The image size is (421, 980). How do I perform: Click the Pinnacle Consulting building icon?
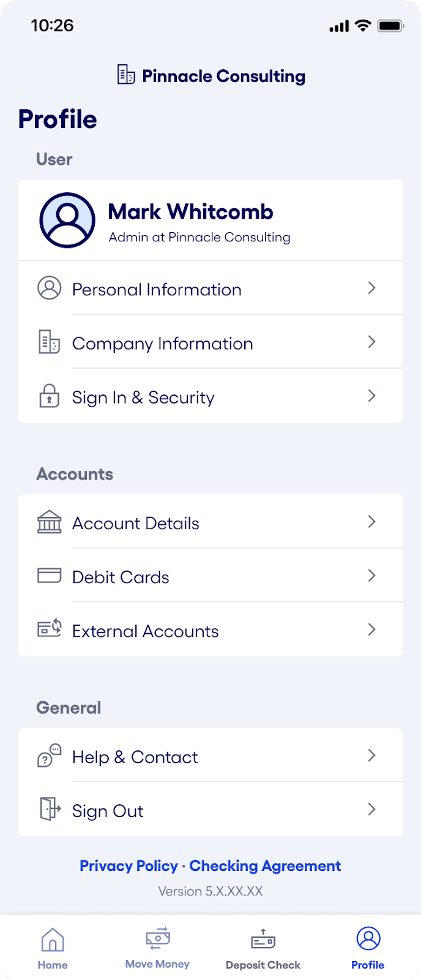pos(125,75)
